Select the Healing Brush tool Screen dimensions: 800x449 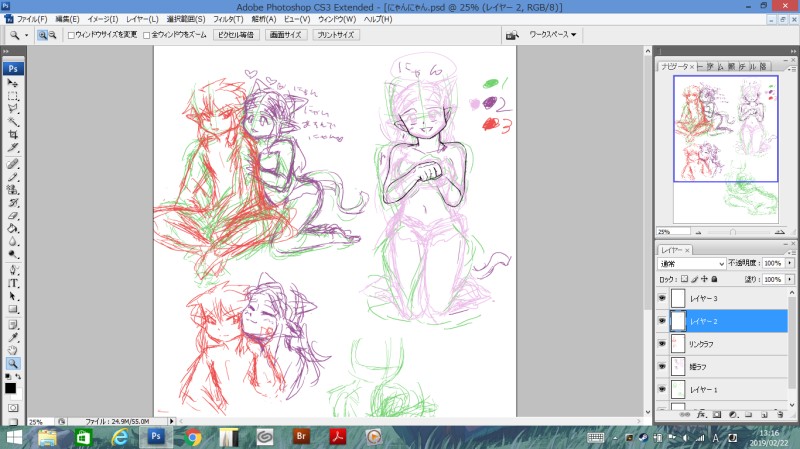13,164
